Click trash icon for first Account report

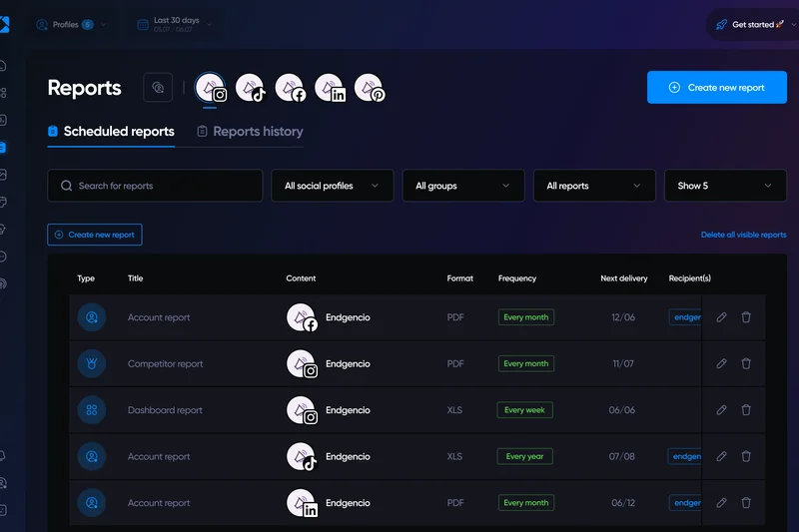pyautogui.click(x=746, y=317)
